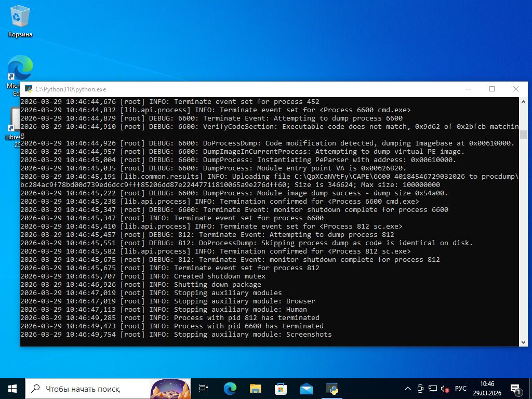Open the Recycle Bin (Корзина) desktop icon

20,22
